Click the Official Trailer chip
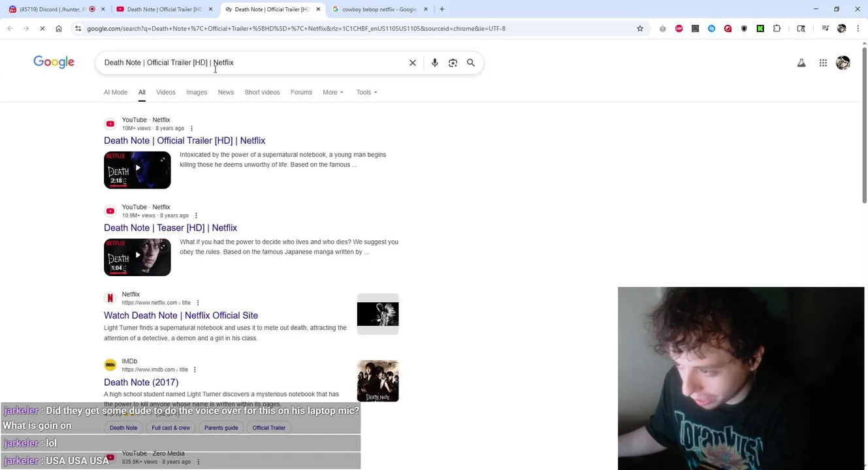868x470 pixels. coord(269,428)
